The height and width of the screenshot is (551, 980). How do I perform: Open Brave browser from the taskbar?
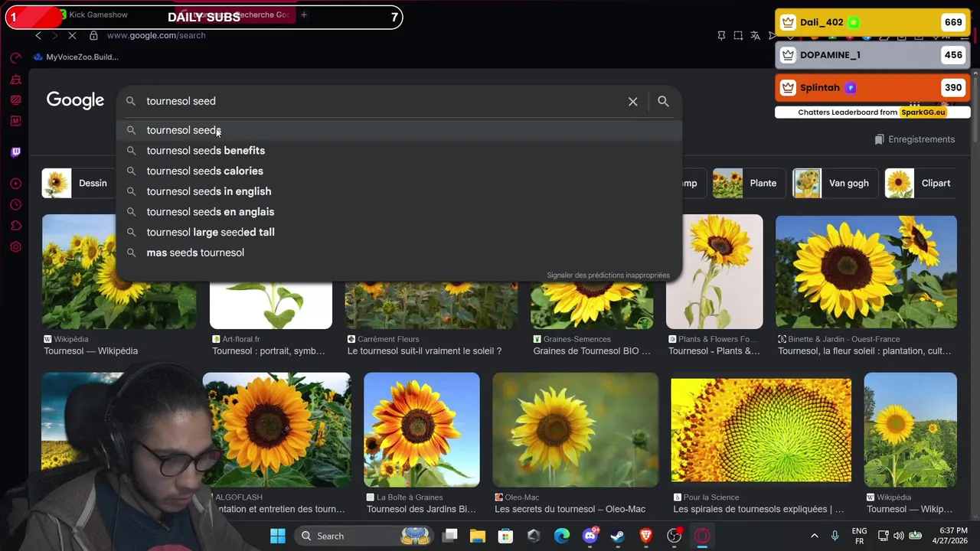tap(645, 536)
